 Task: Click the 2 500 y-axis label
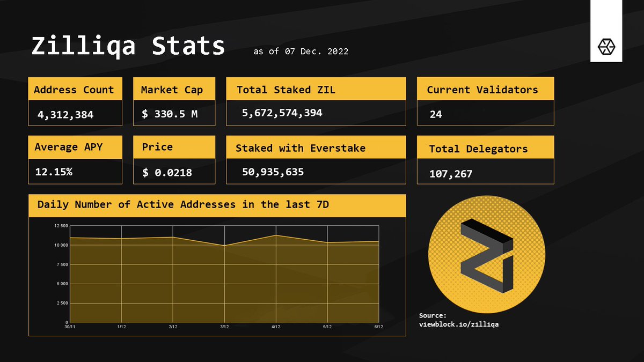(x=62, y=303)
